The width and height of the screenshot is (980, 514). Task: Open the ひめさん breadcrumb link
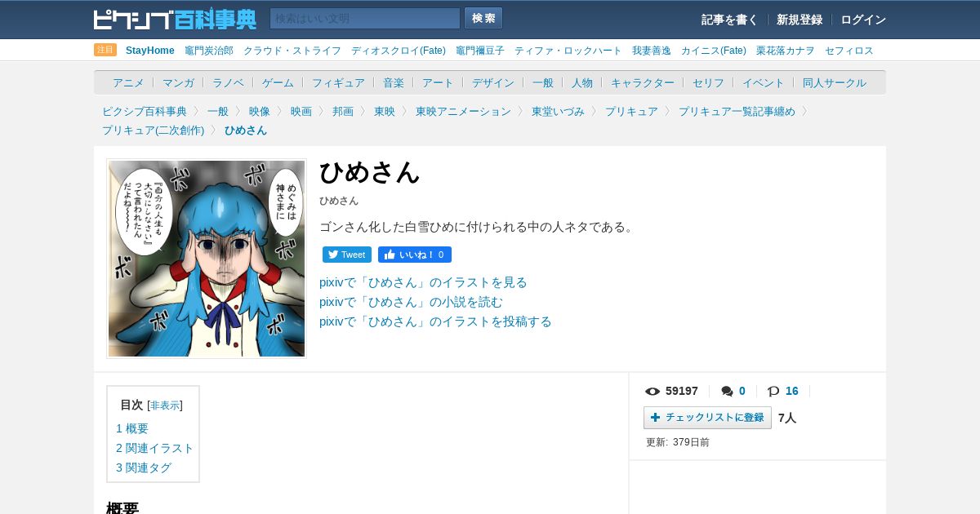point(246,130)
